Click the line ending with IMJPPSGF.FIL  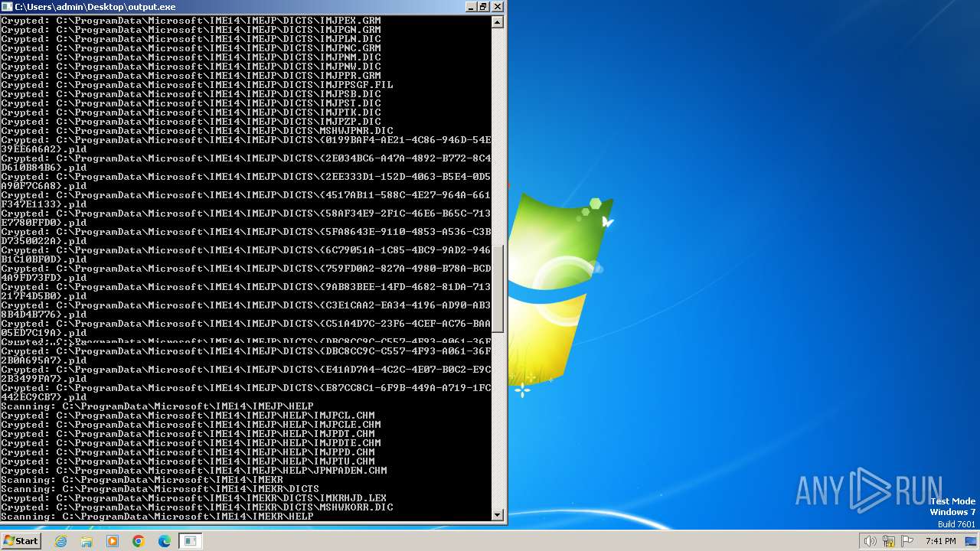197,84
